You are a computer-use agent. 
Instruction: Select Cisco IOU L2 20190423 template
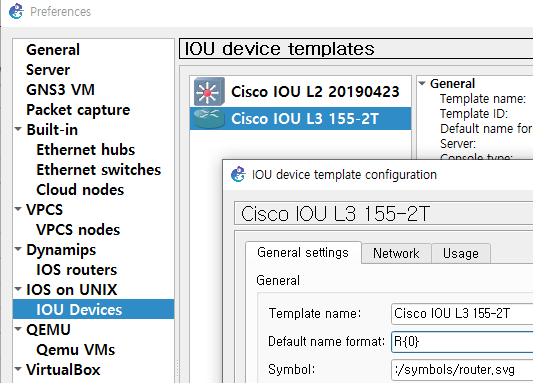point(300,91)
